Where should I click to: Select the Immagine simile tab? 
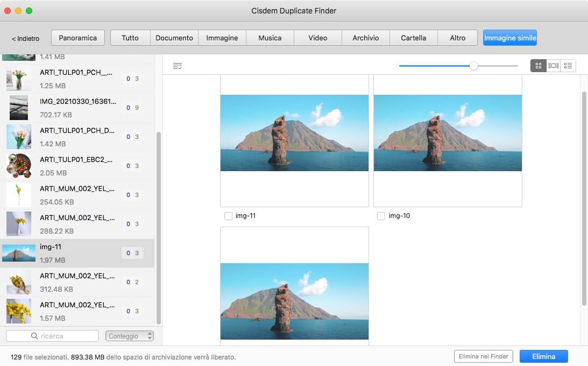point(509,38)
